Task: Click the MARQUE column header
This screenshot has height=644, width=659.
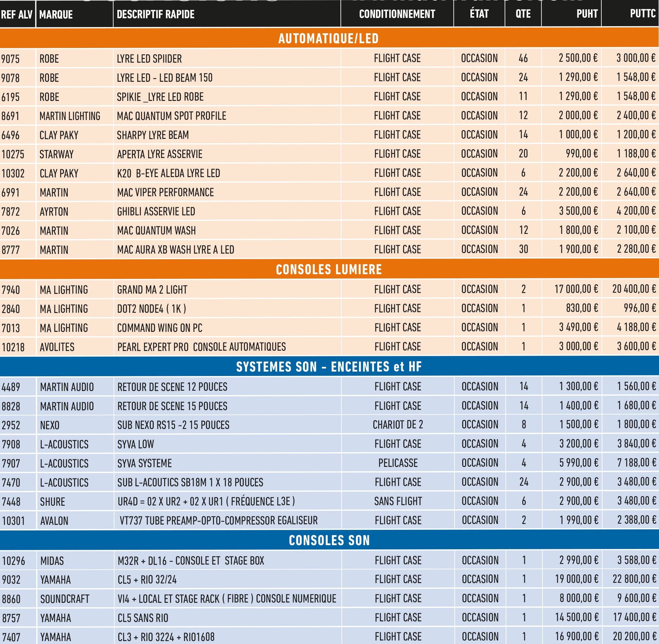Action: [56, 14]
